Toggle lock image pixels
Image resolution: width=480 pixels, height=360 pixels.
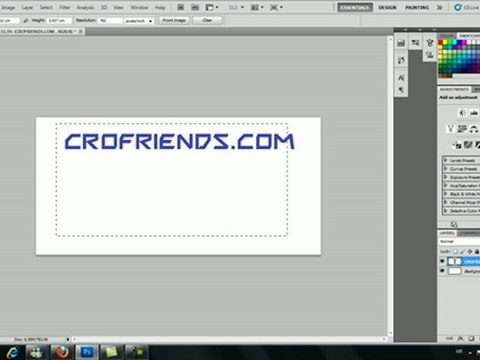point(463,252)
